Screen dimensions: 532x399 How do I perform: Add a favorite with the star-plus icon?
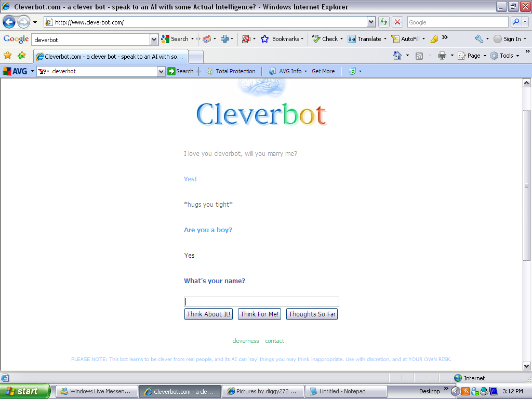click(21, 56)
